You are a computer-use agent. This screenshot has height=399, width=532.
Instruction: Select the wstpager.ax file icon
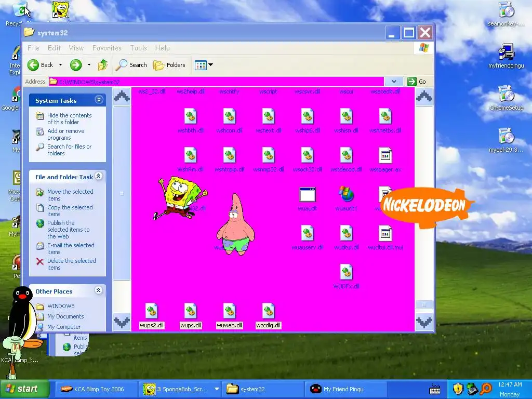385,155
